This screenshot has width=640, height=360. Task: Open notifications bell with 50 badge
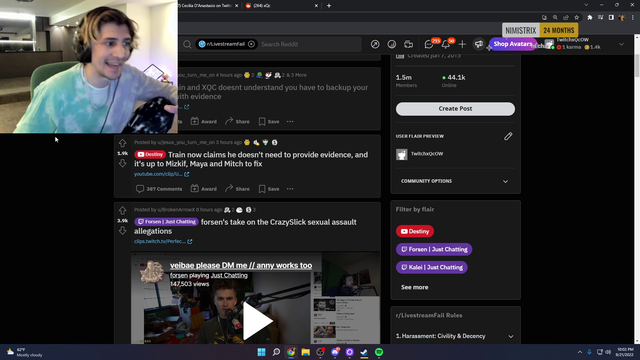coord(446,44)
